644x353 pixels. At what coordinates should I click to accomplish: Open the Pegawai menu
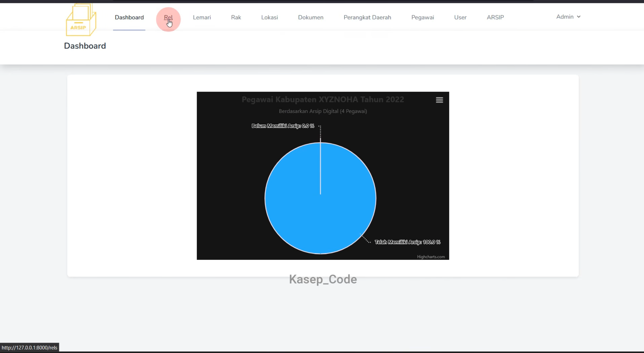[x=423, y=17]
